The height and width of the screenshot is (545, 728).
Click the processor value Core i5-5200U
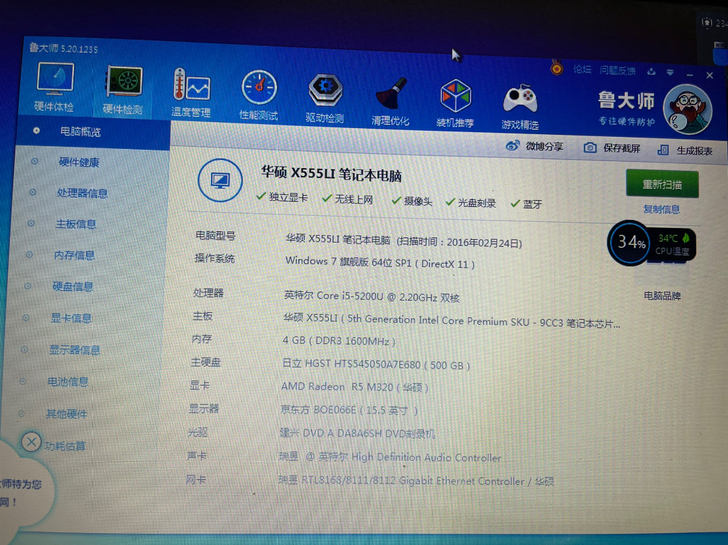point(371,296)
